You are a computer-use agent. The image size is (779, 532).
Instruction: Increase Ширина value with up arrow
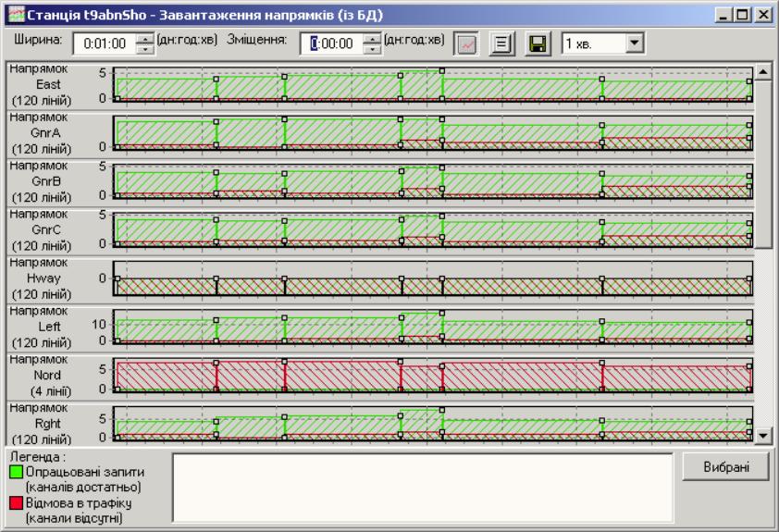click(145, 39)
